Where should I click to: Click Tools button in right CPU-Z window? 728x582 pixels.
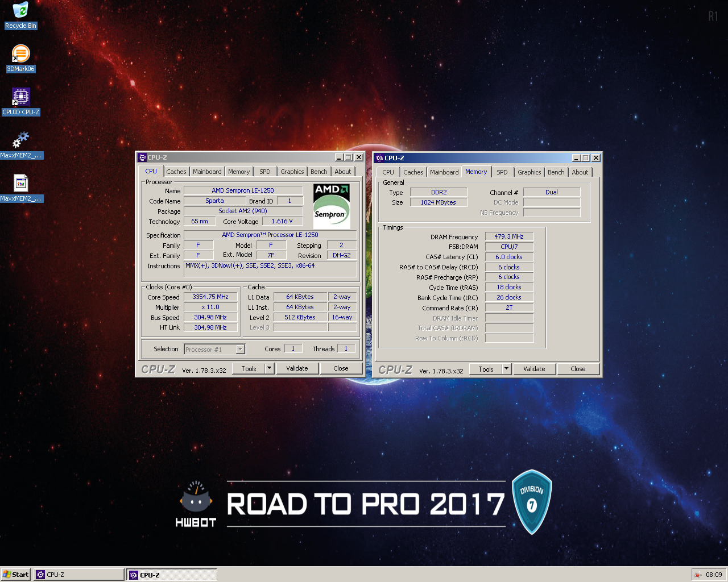click(x=486, y=369)
